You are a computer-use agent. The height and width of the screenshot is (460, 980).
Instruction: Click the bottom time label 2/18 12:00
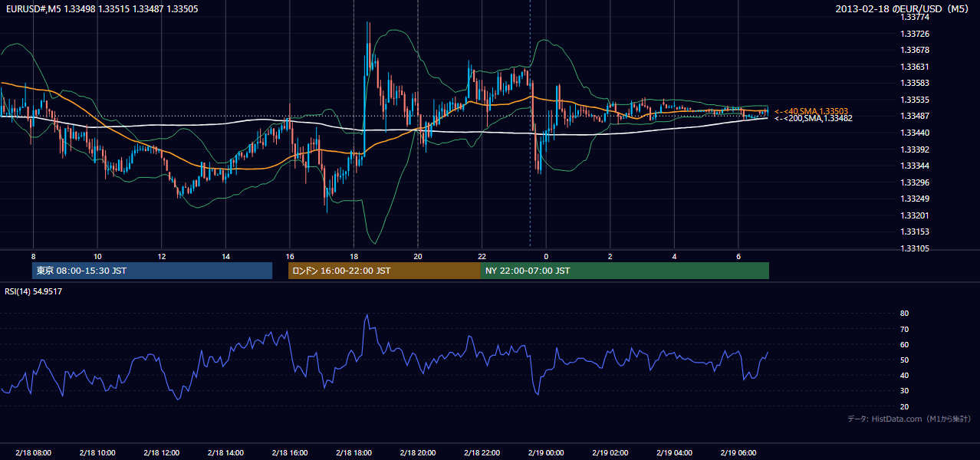[161, 453]
